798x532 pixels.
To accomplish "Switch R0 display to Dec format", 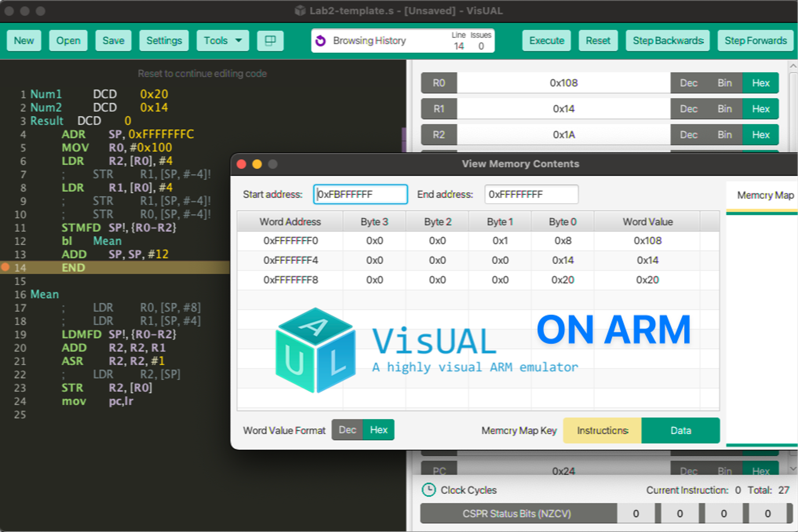I will (x=688, y=83).
